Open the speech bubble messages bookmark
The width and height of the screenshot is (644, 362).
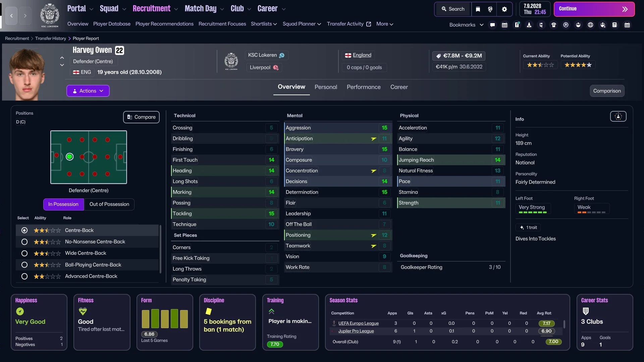point(492,25)
